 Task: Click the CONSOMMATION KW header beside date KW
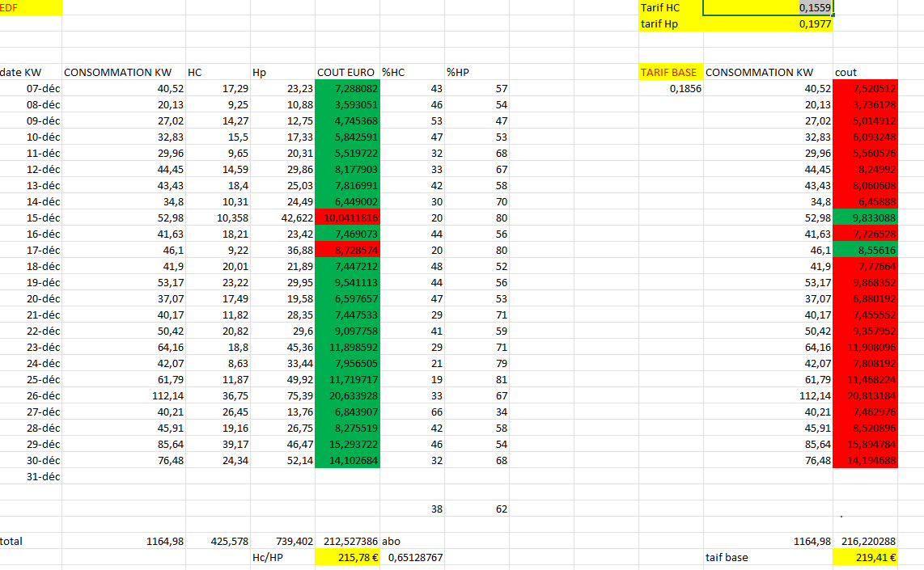(124, 73)
